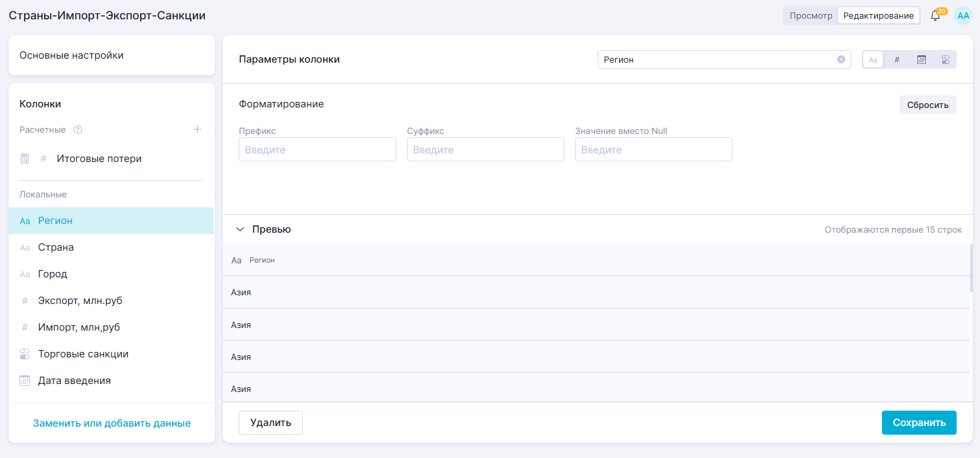This screenshot has width=980, height=458.
Task: Switch to Редактирование mode
Action: tap(878, 15)
